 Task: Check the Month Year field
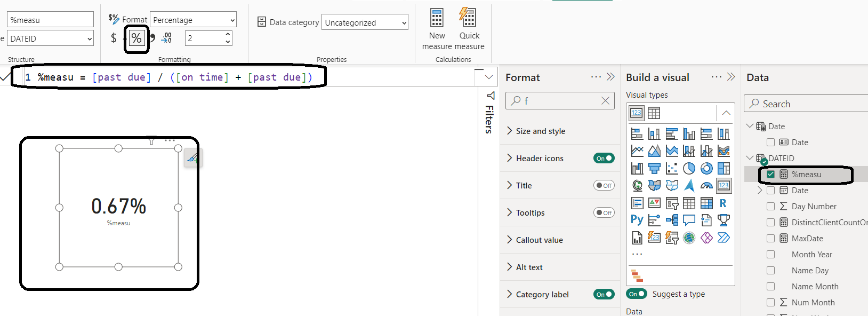(x=770, y=254)
